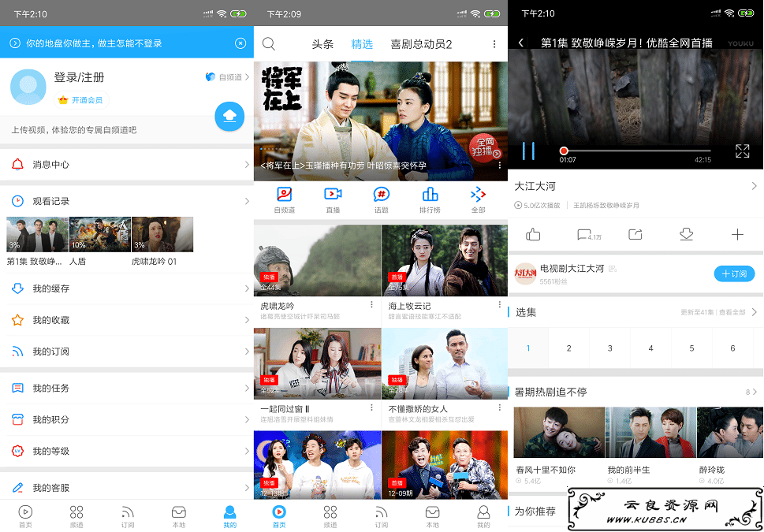This screenshot has height=532, width=764.
Task: Open 自频道 link beside login
Action: point(228,77)
